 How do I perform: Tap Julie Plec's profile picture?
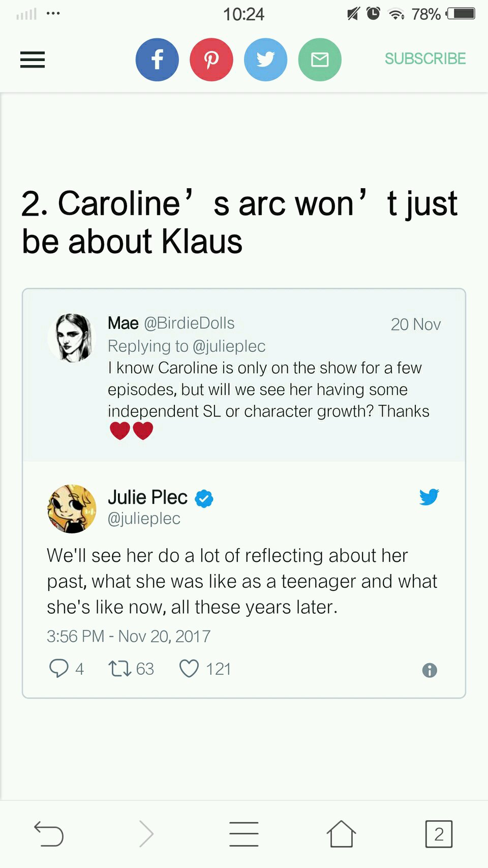tap(72, 508)
